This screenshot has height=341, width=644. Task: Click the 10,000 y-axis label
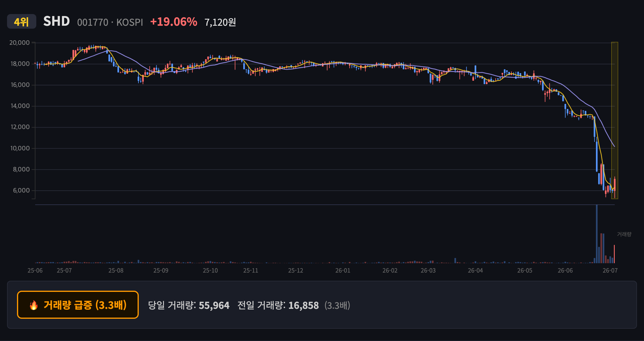(20, 148)
